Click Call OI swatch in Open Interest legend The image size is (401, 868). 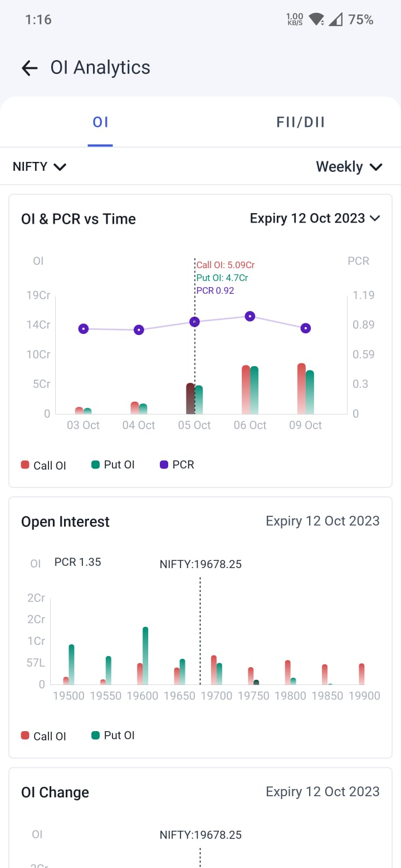coord(25,736)
